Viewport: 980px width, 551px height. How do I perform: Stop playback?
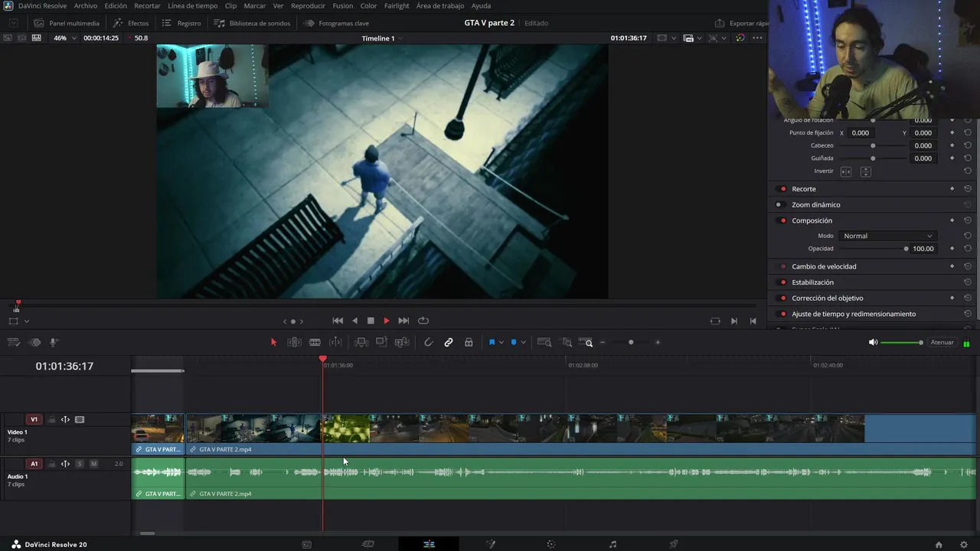(x=371, y=321)
